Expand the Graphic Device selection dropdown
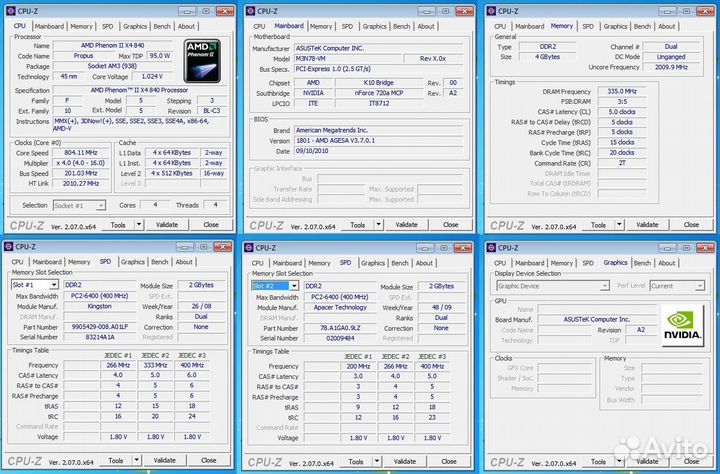The height and width of the screenshot is (474, 720). (x=605, y=286)
